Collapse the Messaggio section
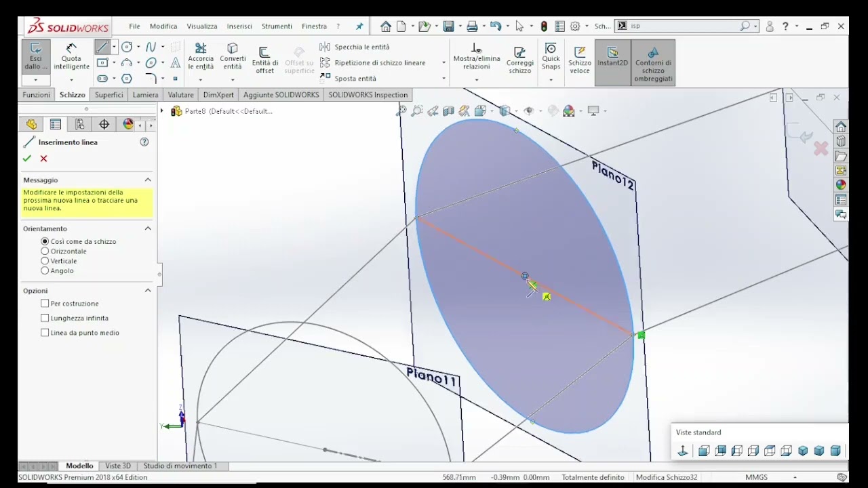The height and width of the screenshot is (488, 868). point(148,180)
